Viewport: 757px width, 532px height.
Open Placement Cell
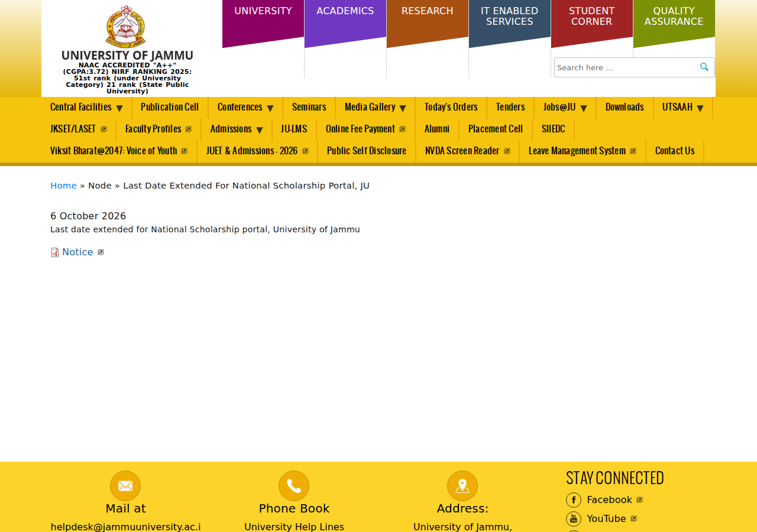point(496,129)
